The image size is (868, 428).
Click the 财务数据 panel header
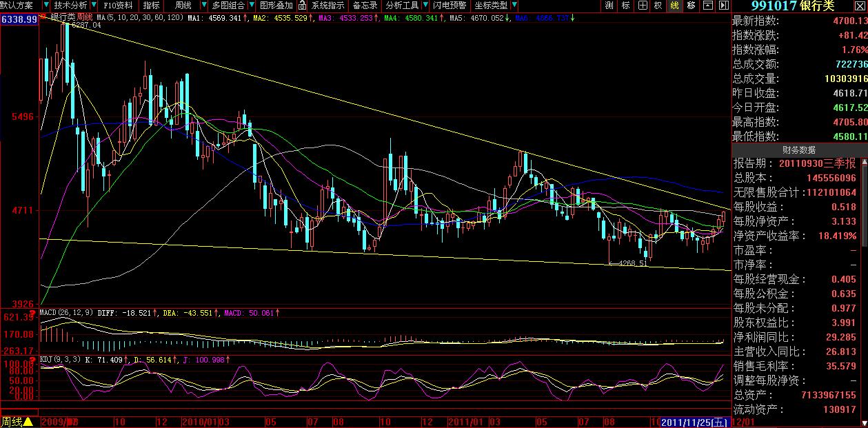point(799,150)
